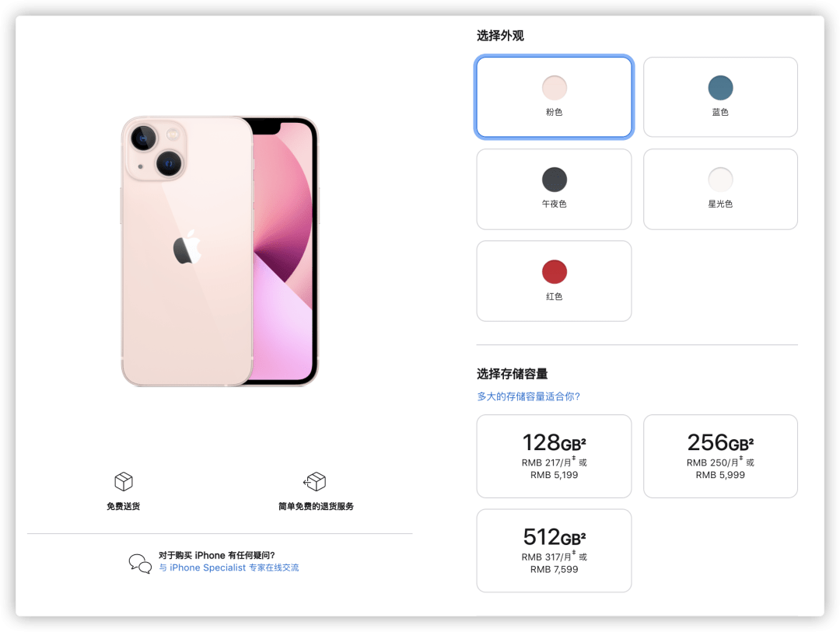Choose the 星光色 finish option
Image resolution: width=840 pixels, height=632 pixels.
[720, 189]
